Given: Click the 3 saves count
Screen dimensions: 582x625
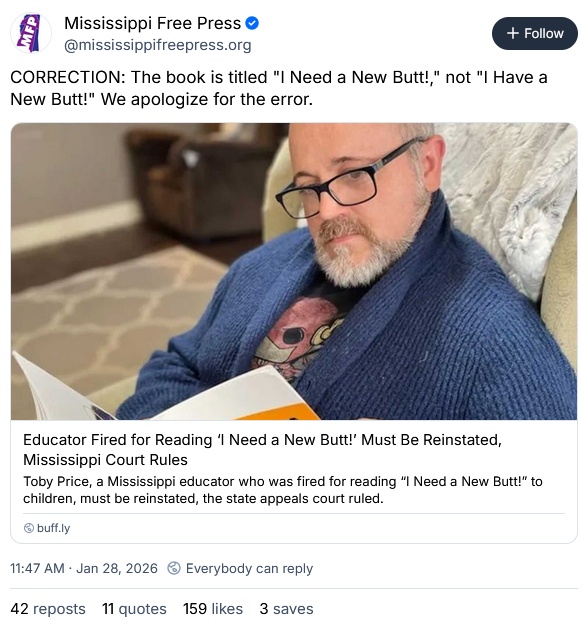Looking at the screenshot, I should pyautogui.click(x=286, y=609).
